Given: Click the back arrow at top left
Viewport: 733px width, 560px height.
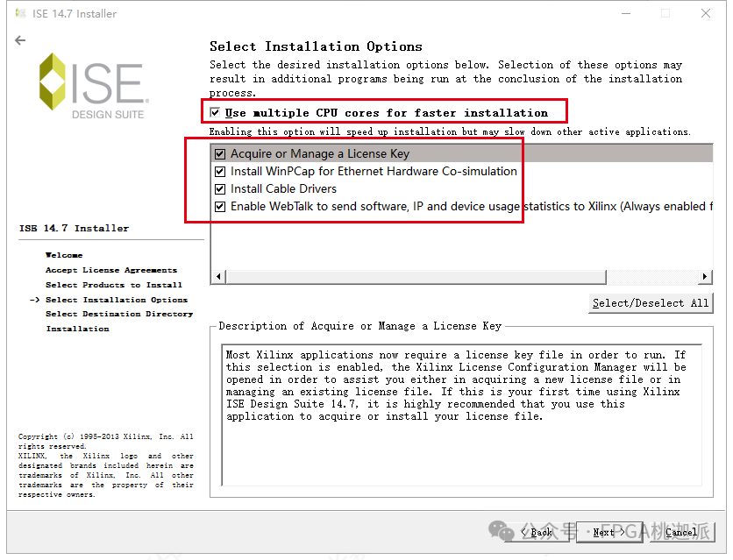Looking at the screenshot, I should point(19,39).
